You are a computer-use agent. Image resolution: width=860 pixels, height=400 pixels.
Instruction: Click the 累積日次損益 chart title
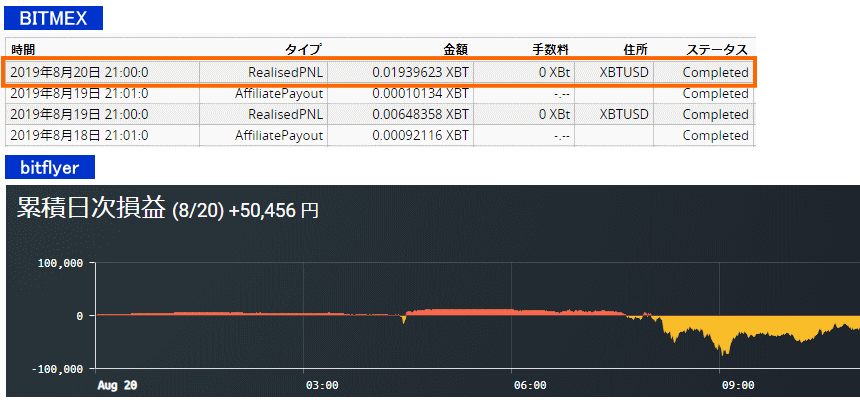pyautogui.click(x=91, y=208)
